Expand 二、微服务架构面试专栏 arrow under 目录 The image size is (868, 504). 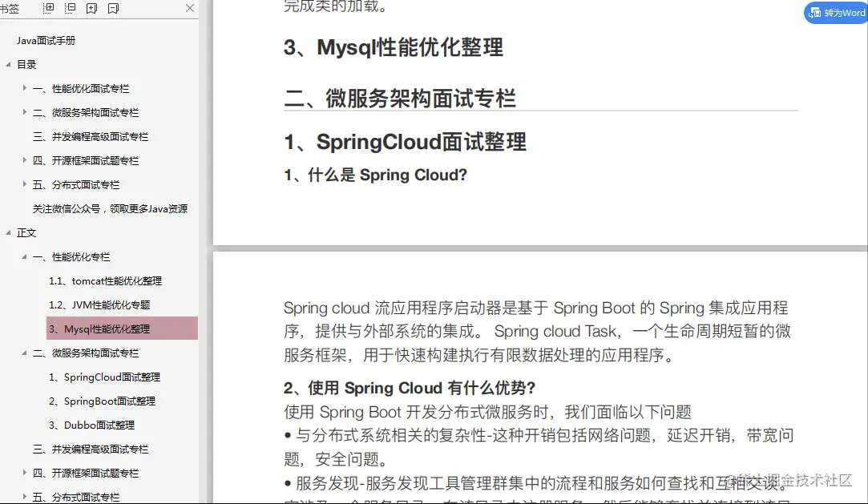24,111
